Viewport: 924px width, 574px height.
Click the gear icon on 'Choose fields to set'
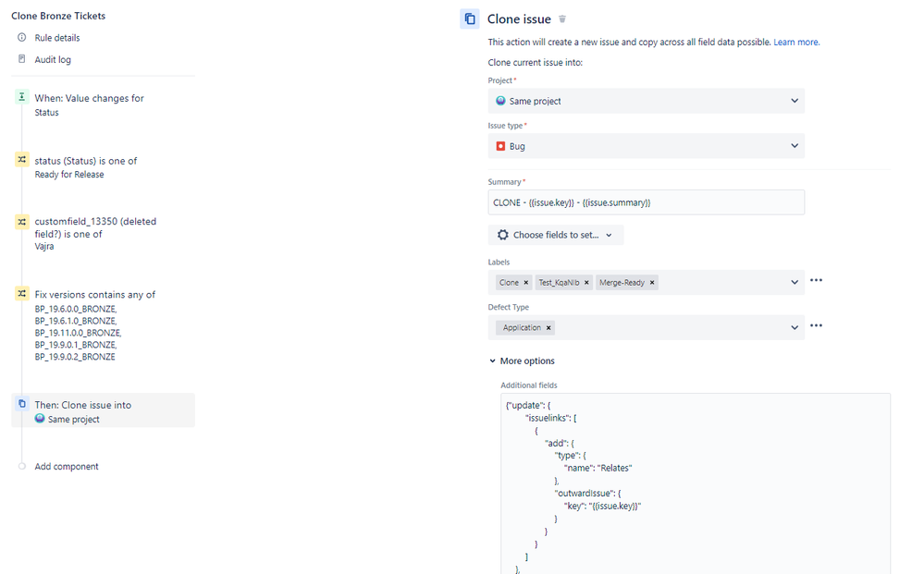coord(503,234)
